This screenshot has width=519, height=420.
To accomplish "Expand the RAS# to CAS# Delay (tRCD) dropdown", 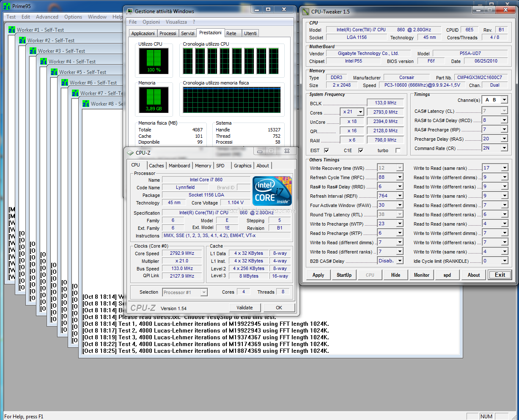I will (504, 120).
